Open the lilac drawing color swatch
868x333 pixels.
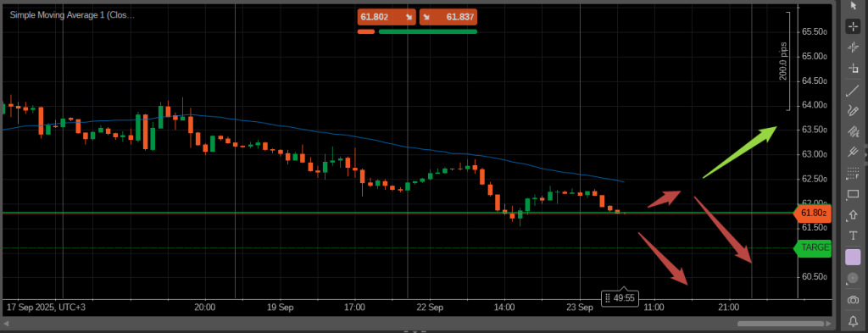coord(853,258)
